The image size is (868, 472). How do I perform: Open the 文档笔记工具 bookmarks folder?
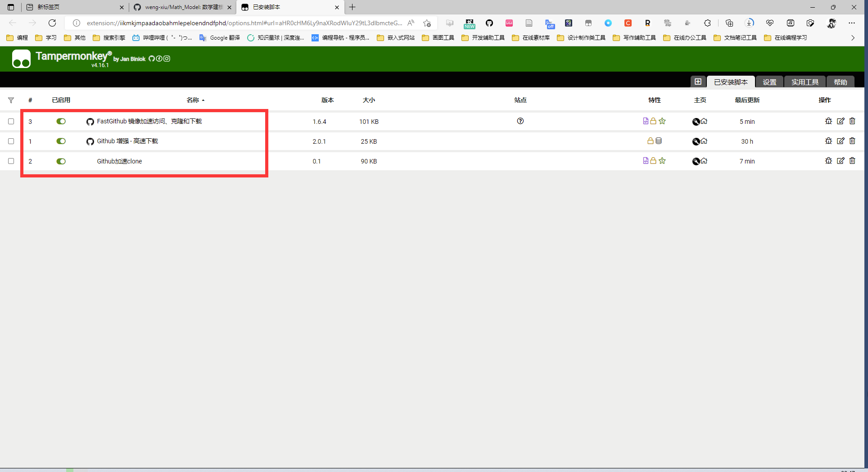point(735,38)
